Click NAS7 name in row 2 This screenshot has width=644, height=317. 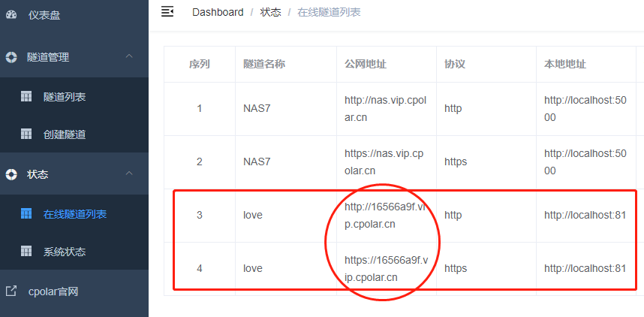[257, 162]
